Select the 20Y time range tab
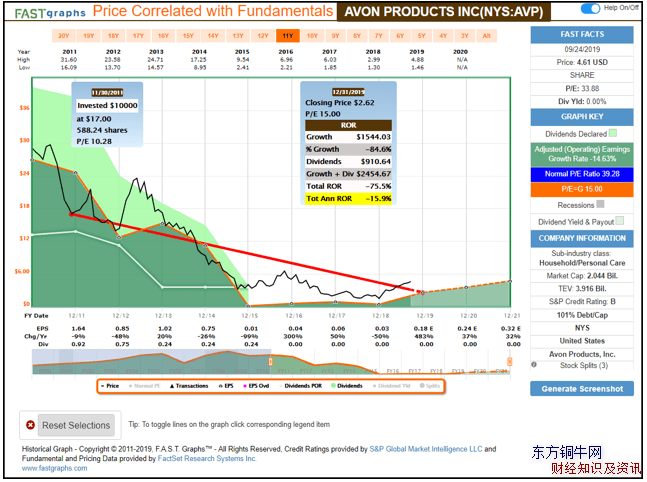 tap(64, 36)
